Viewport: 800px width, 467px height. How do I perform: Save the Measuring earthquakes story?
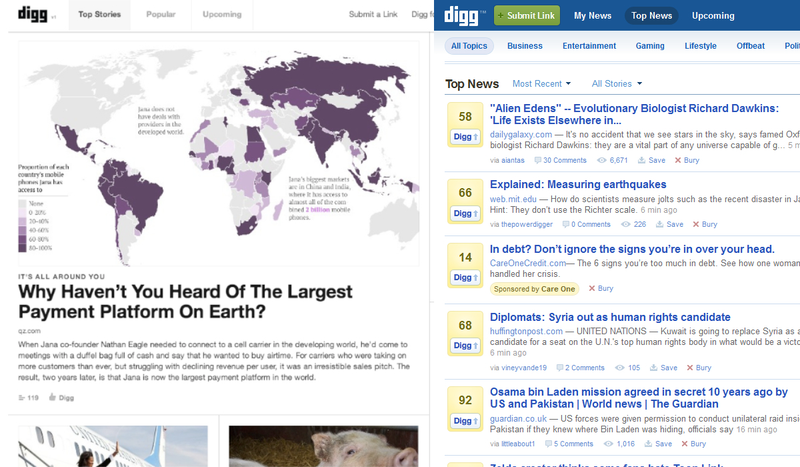tap(669, 225)
